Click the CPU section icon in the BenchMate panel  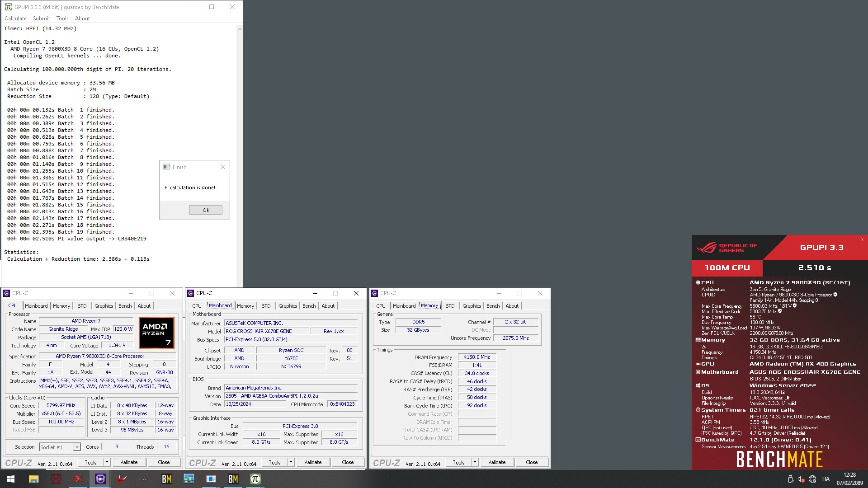pyautogui.click(x=698, y=282)
